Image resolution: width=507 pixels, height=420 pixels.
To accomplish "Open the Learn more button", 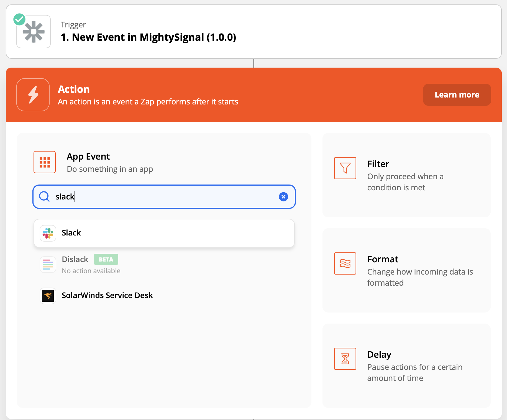I will [457, 95].
